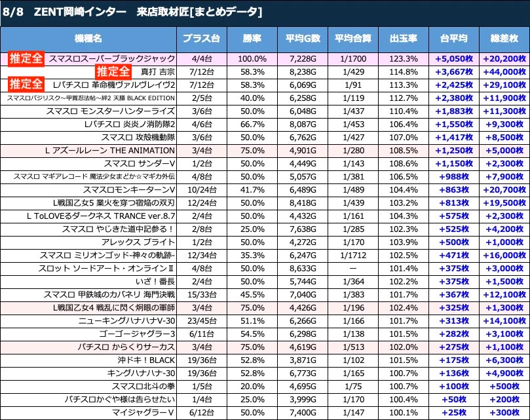Click the 123.3% payout rate cell
Screen dimensions: 530x420
[x=404, y=59]
